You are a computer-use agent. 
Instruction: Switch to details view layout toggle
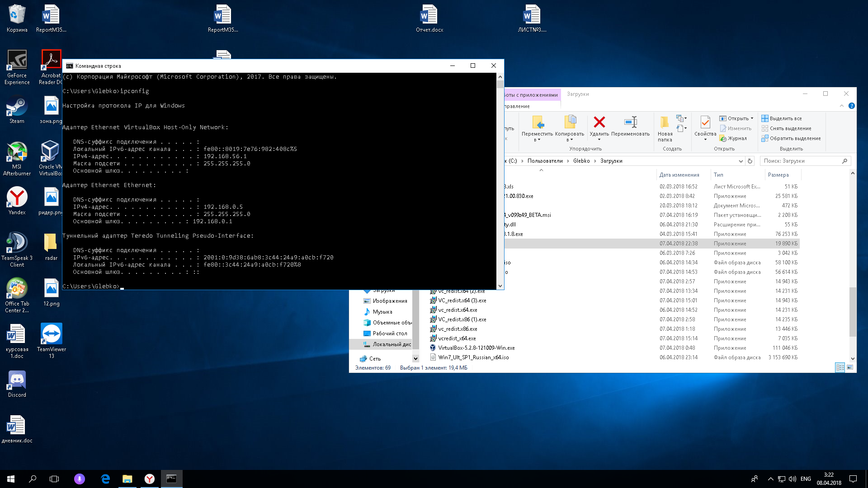[840, 367]
